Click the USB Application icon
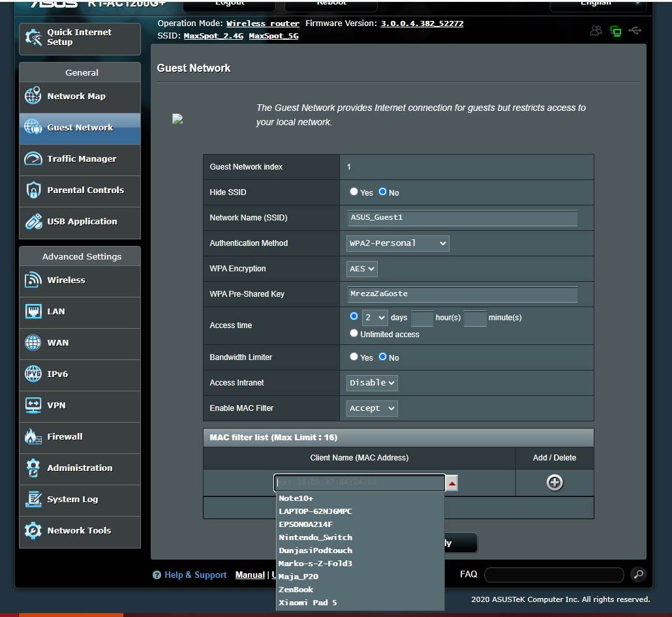Image resolution: width=672 pixels, height=617 pixels. [x=33, y=222]
